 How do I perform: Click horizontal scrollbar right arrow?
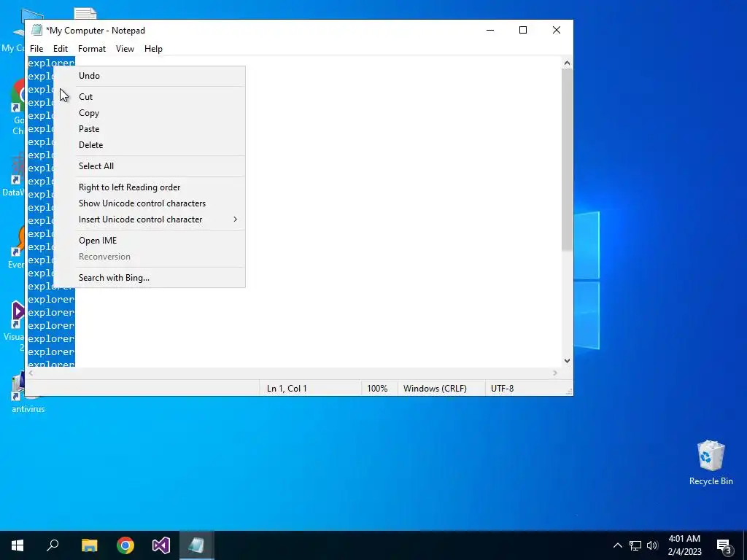[555, 373]
